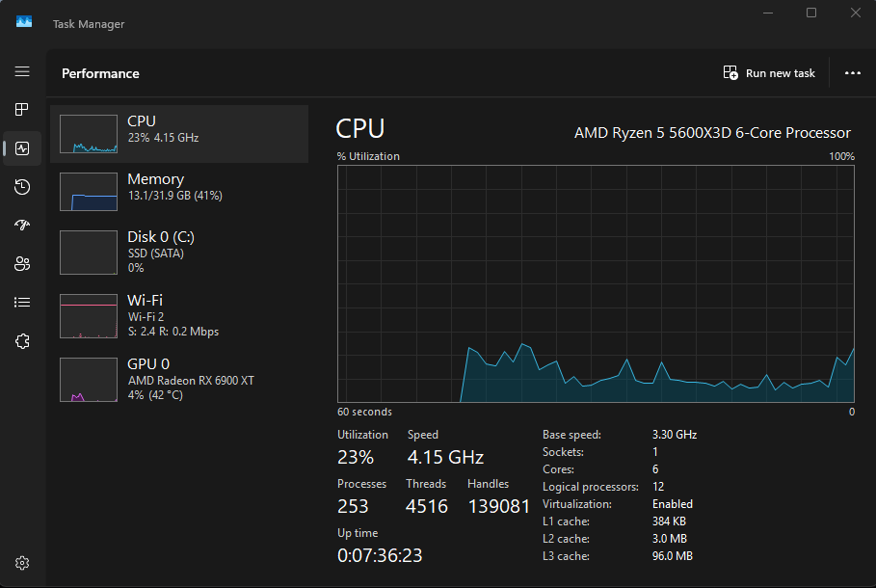Select the Disk 0 (C:) entry
876x588 pixels.
pos(179,253)
